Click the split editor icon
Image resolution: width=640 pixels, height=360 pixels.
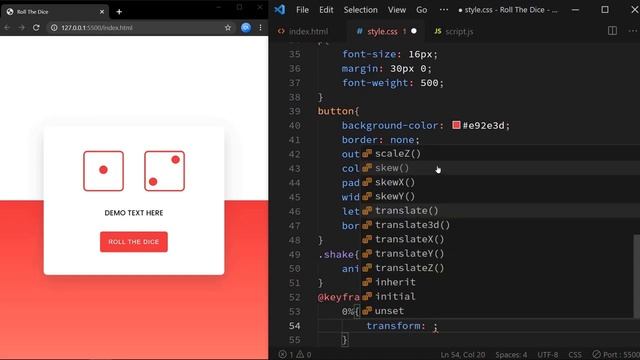point(612,31)
